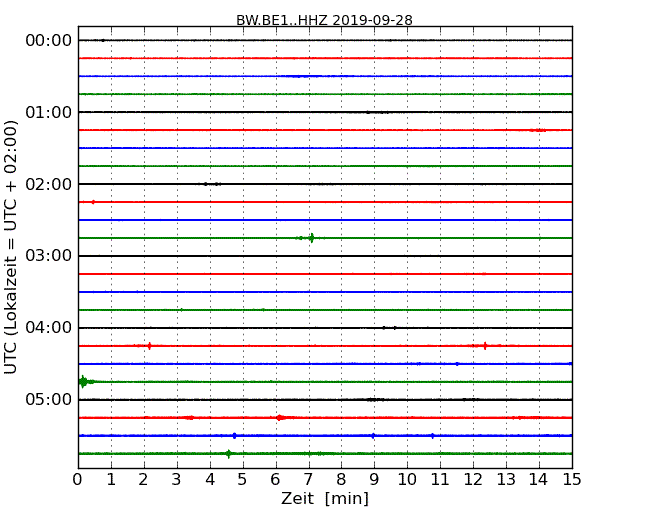Click x-axis tick label 3
The width and height of the screenshot is (650, 520).
coord(177,479)
